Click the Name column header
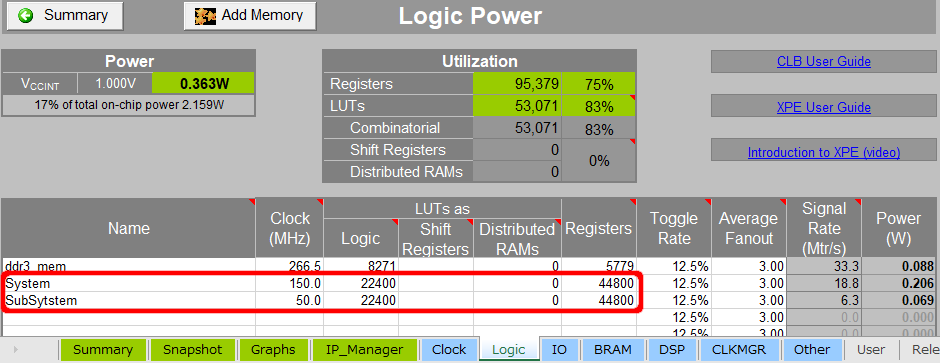Screen dimensions: 940x363 tap(129, 228)
